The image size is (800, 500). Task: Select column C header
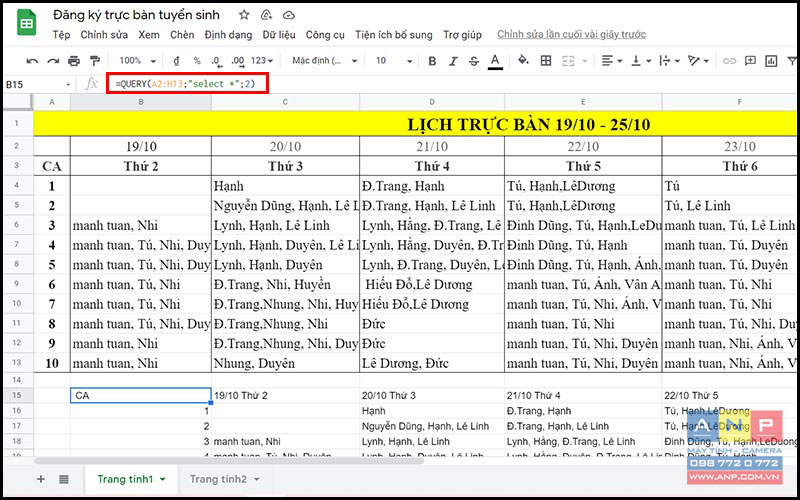[x=285, y=102]
